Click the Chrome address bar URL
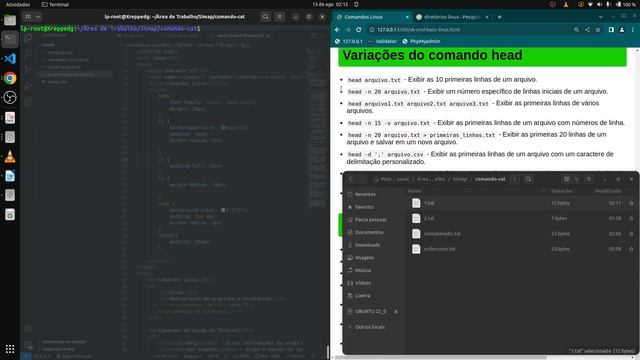Viewport: 640px width, 360px height. 418,30
